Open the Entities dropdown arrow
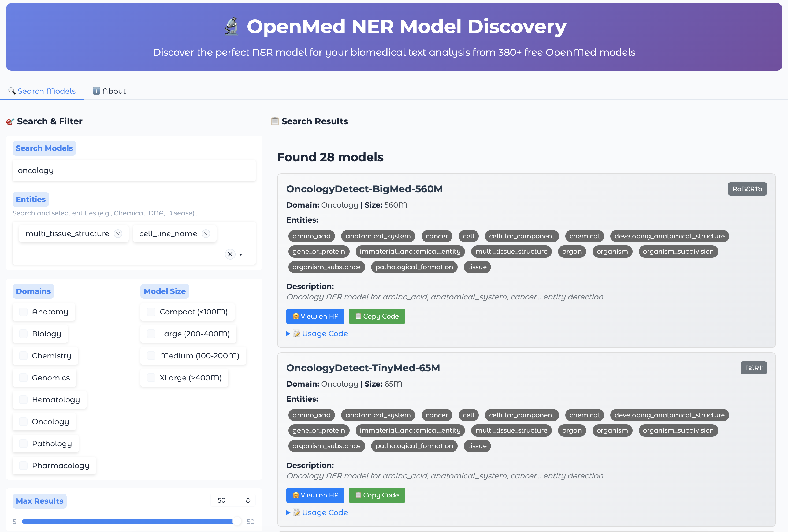Viewport: 788px width, 532px height. (x=241, y=254)
